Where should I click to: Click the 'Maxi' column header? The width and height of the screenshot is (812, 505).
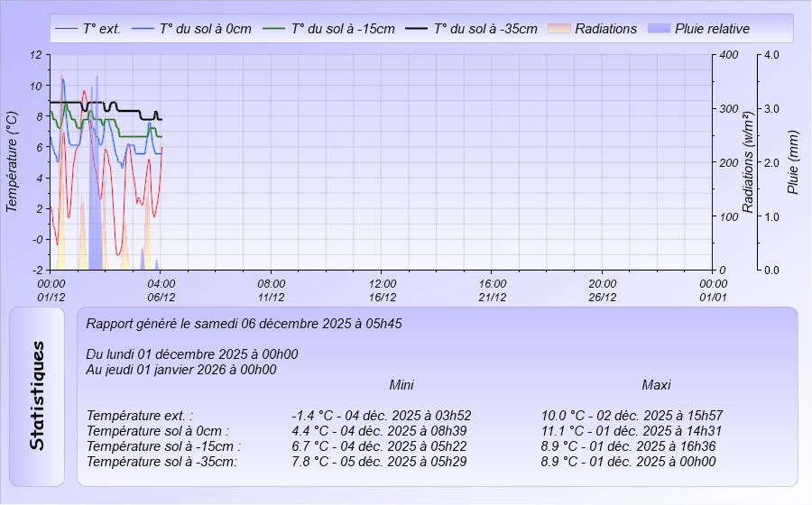click(656, 385)
